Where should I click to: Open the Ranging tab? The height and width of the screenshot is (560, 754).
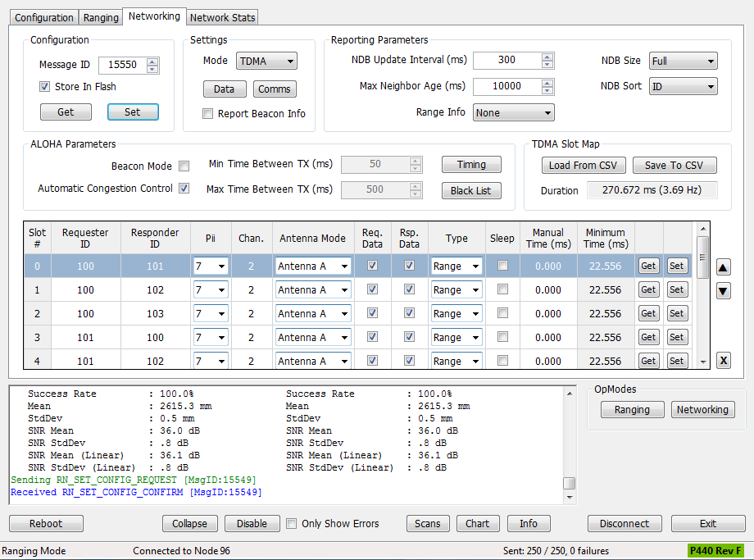click(x=101, y=17)
